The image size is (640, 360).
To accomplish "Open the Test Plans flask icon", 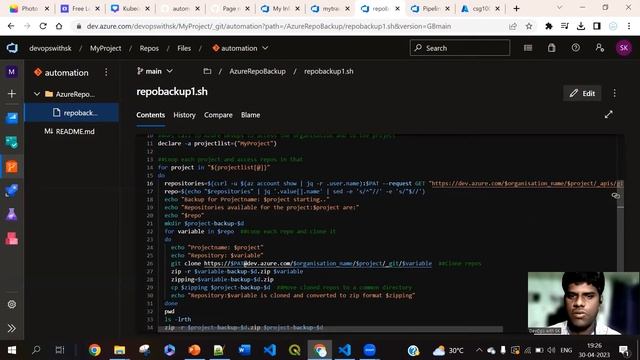I will coord(11,215).
